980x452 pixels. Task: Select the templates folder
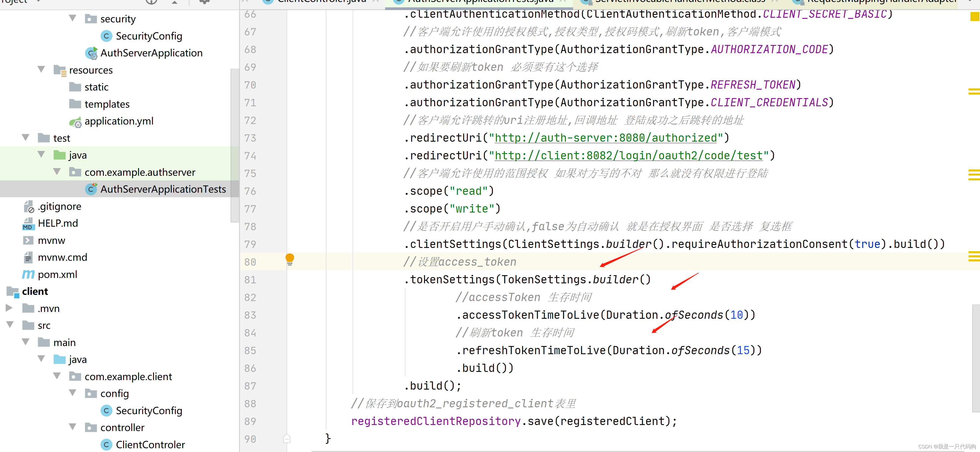[x=107, y=104]
